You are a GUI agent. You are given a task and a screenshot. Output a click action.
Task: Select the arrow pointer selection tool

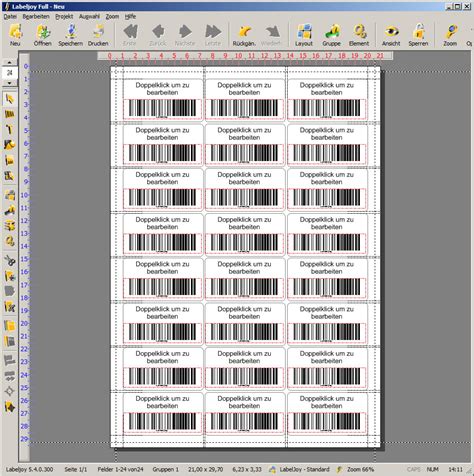point(10,99)
